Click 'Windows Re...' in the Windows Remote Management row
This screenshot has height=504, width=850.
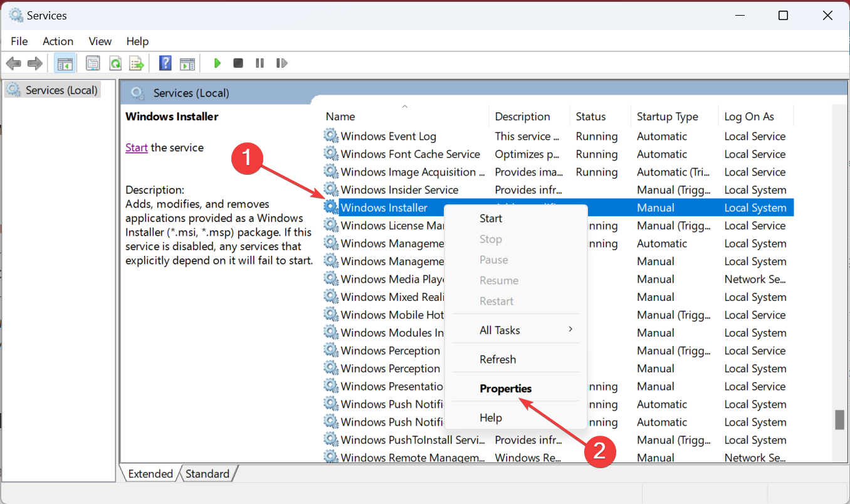528,458
